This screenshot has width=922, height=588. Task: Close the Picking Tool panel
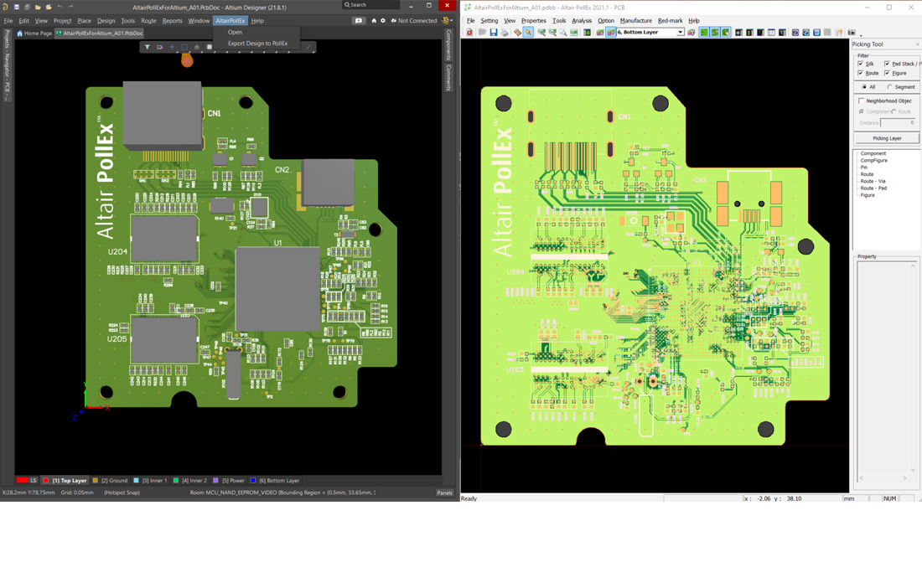[917, 44]
